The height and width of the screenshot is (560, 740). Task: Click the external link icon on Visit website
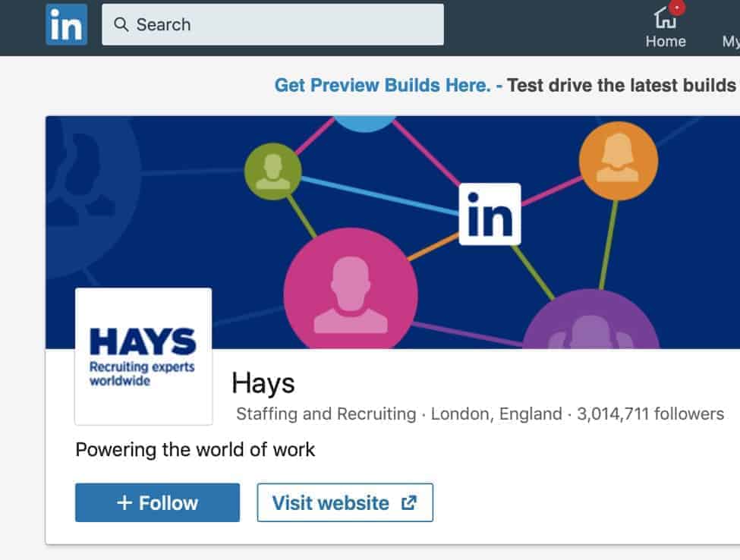pyautogui.click(x=409, y=503)
